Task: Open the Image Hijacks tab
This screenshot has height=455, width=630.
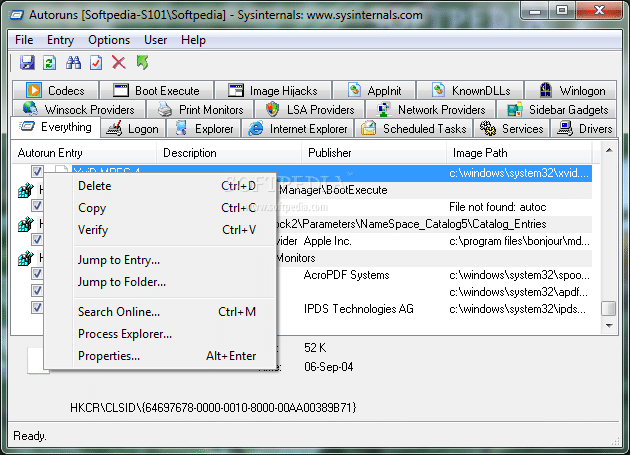Action: coord(273,90)
